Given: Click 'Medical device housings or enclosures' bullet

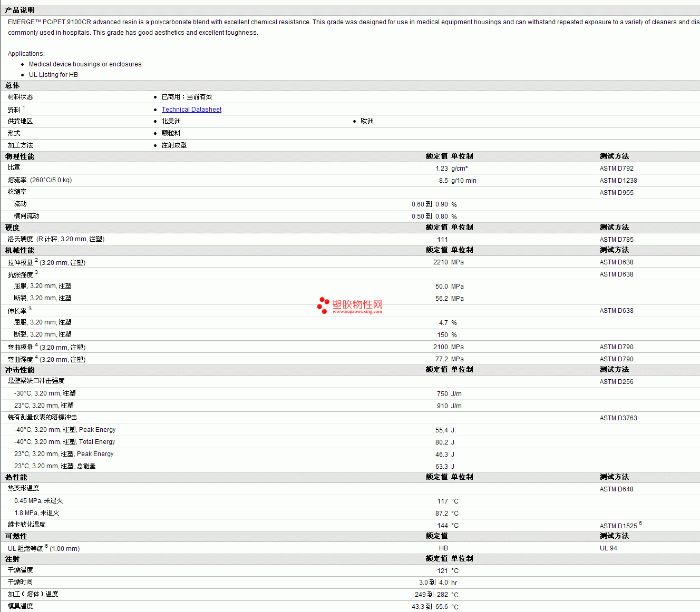Looking at the screenshot, I should pyautogui.click(x=85, y=64).
